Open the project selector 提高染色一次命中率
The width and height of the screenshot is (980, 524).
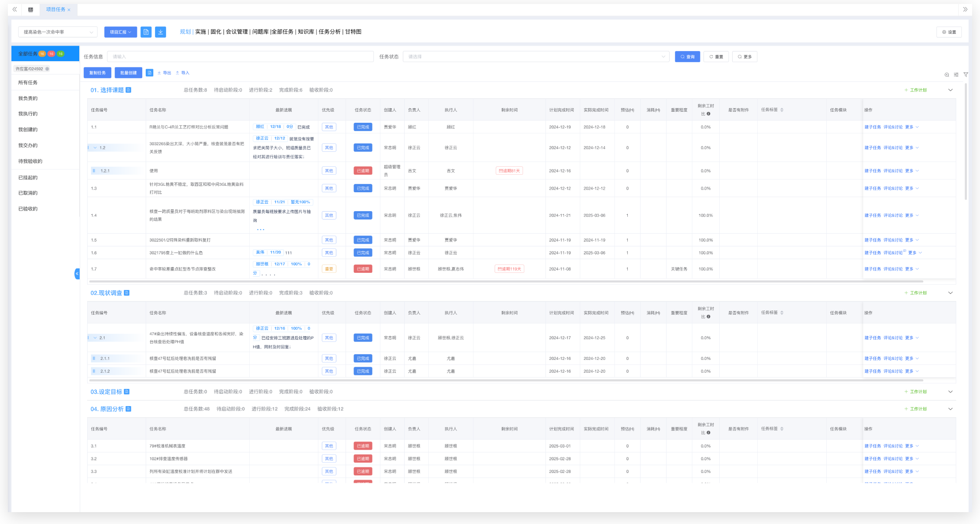point(58,32)
